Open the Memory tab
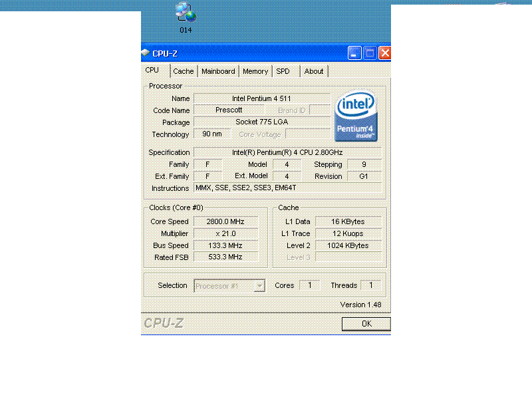 tap(255, 71)
